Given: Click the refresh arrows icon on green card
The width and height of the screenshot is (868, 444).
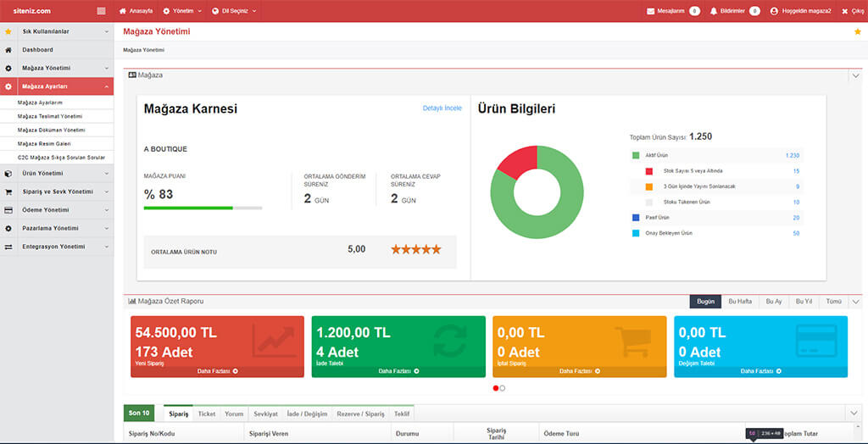Looking at the screenshot, I should click(450, 341).
